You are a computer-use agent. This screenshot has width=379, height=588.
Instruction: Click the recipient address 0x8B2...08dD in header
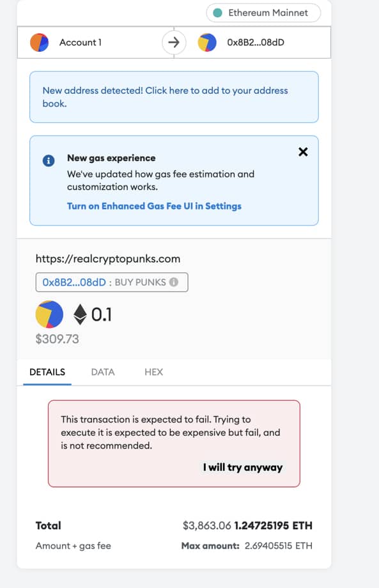tap(256, 42)
